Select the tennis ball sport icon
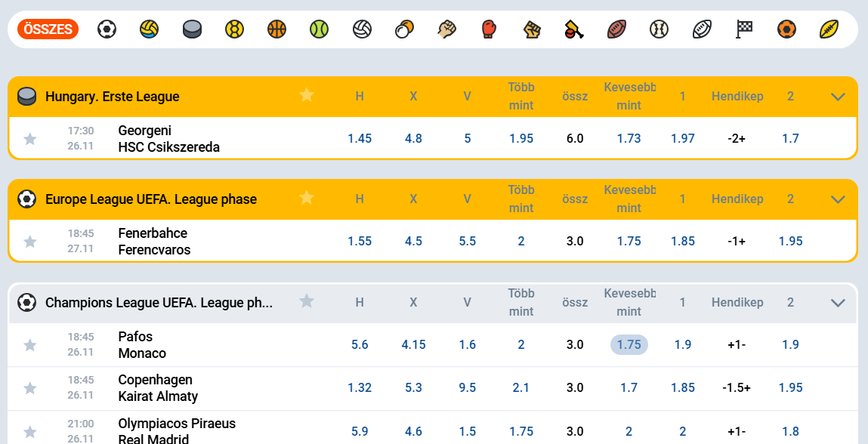 320,29
